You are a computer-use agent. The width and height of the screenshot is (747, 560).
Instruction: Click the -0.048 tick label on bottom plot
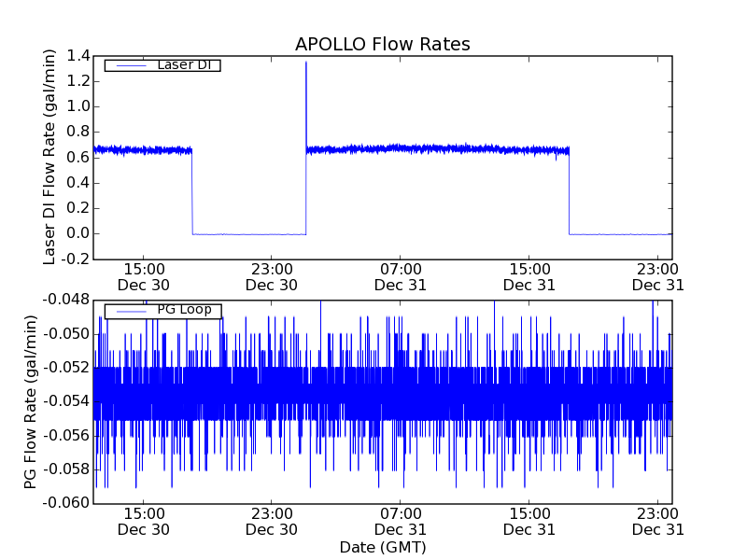click(x=66, y=300)
